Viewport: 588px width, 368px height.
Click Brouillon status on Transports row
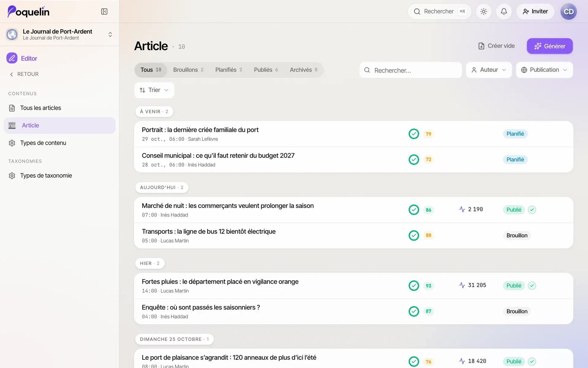(517, 236)
